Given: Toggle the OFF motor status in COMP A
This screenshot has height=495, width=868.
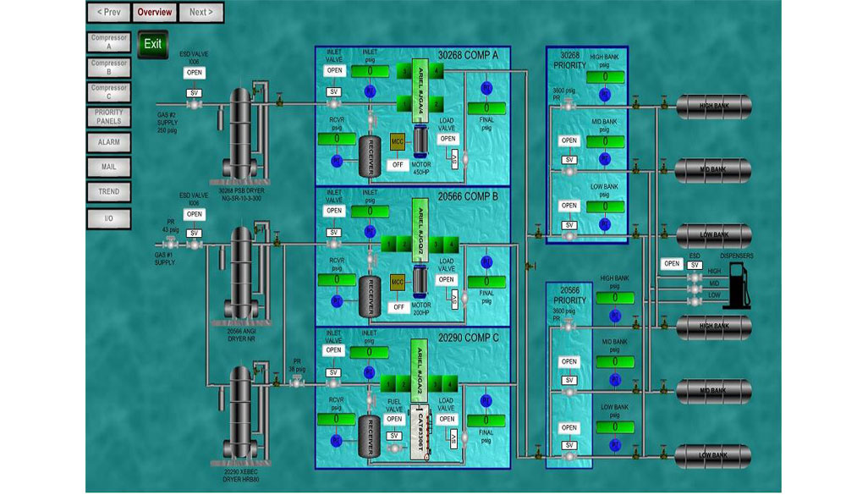Looking at the screenshot, I should 398,164.
